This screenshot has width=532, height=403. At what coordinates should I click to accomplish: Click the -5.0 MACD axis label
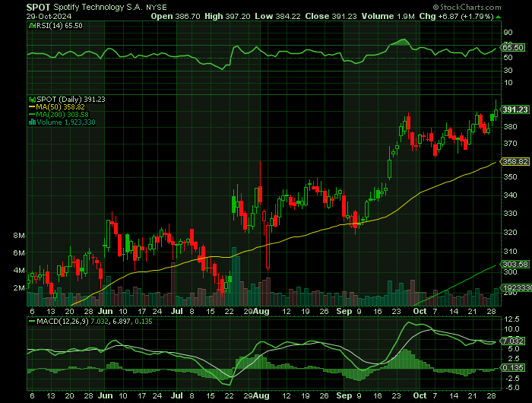[x=511, y=388]
